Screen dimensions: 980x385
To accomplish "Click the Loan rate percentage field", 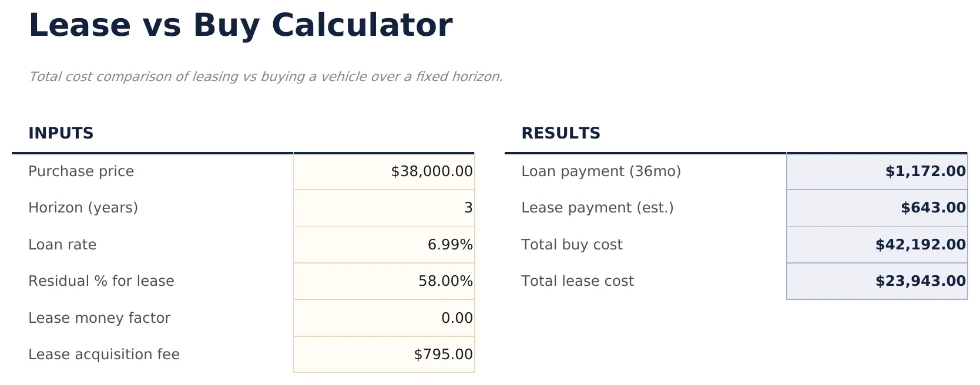I will tap(384, 245).
